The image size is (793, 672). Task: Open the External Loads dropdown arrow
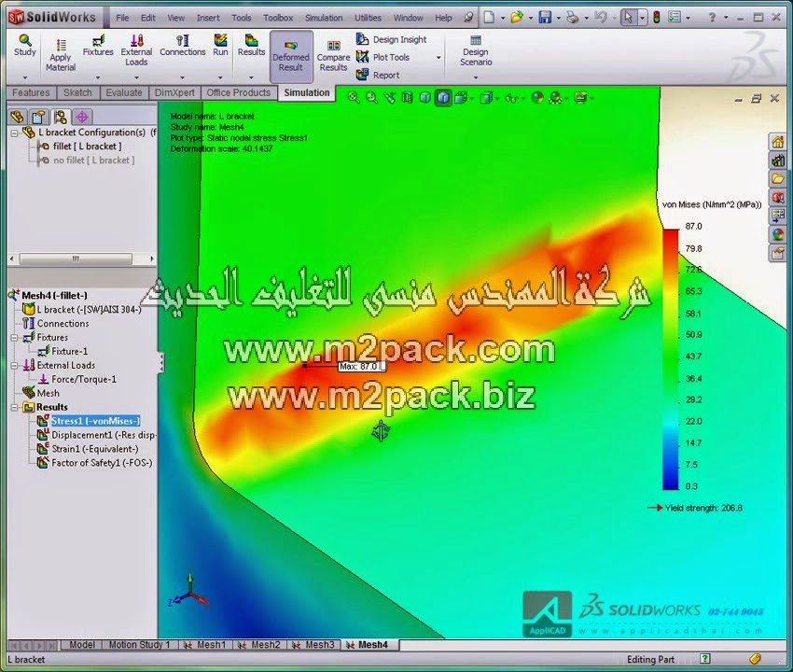(x=136, y=77)
